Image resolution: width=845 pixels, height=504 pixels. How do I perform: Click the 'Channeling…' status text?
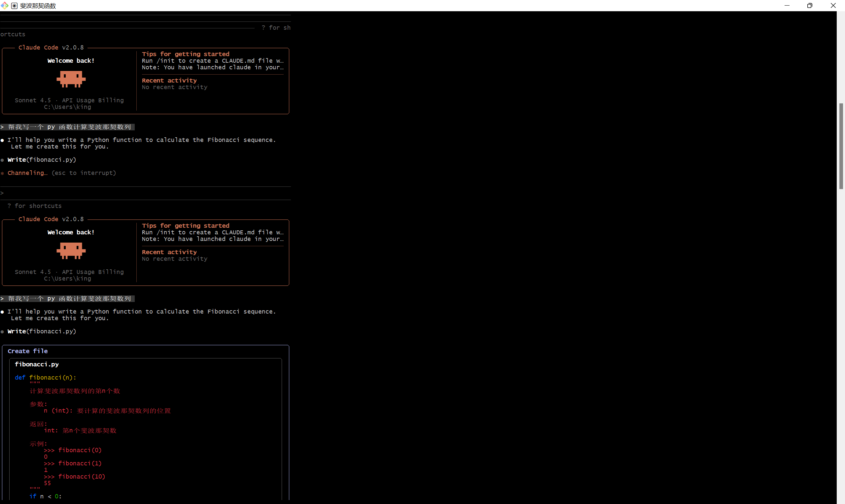(x=27, y=173)
